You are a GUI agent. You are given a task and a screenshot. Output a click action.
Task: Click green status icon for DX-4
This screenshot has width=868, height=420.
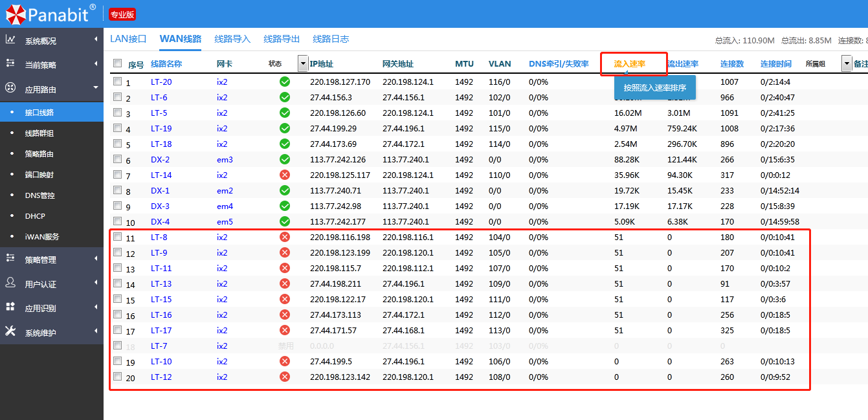(285, 222)
